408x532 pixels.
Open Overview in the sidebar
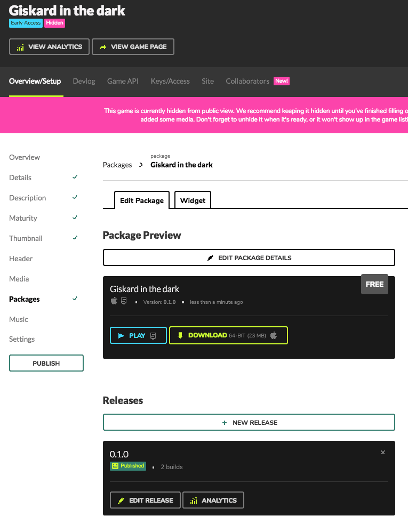coord(25,157)
